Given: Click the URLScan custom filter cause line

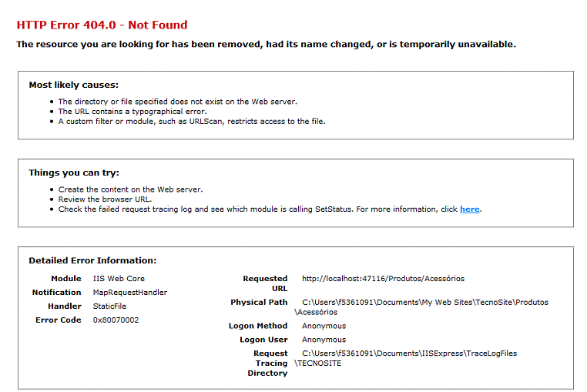Looking at the screenshot, I should 192,122.
